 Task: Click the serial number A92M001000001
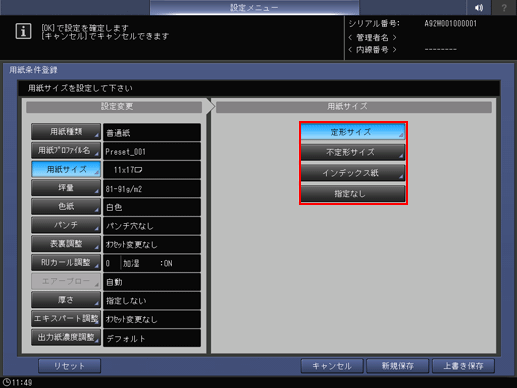tap(450, 24)
